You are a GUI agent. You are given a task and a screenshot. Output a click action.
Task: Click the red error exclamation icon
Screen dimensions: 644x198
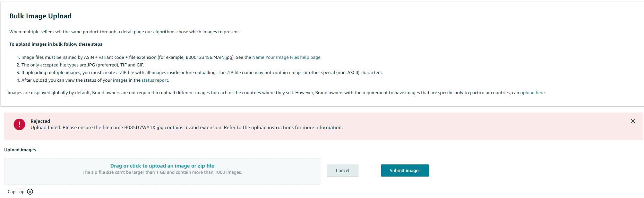[x=19, y=125]
